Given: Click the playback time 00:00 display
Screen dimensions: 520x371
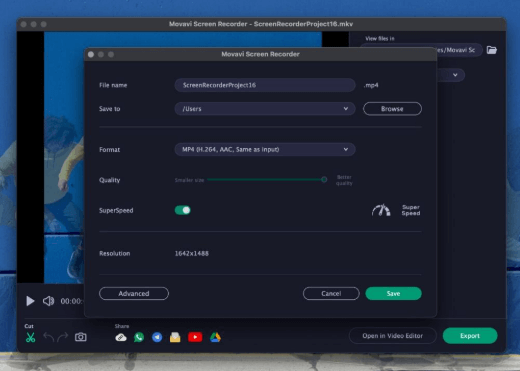Looking at the screenshot, I should tap(72, 301).
